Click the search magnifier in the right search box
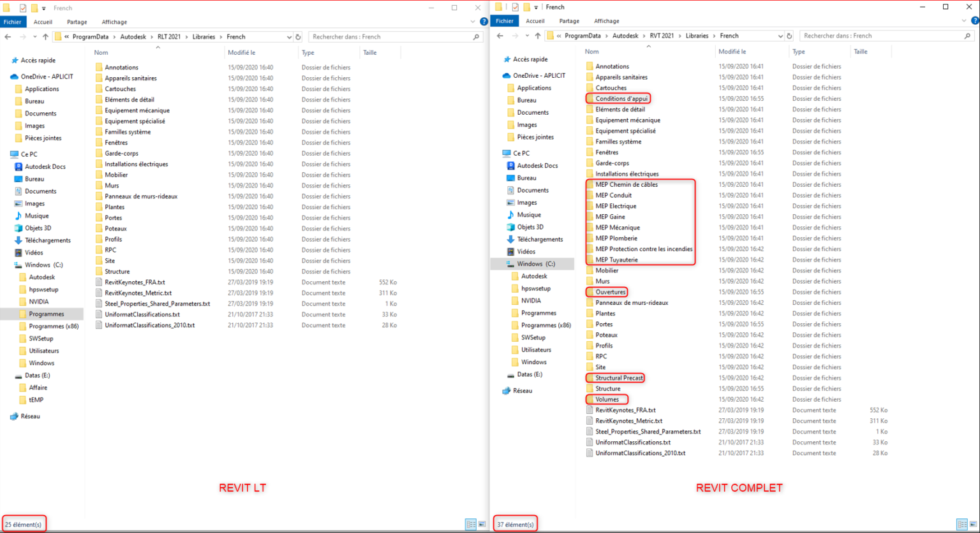The height and width of the screenshot is (533, 980). pos(969,35)
